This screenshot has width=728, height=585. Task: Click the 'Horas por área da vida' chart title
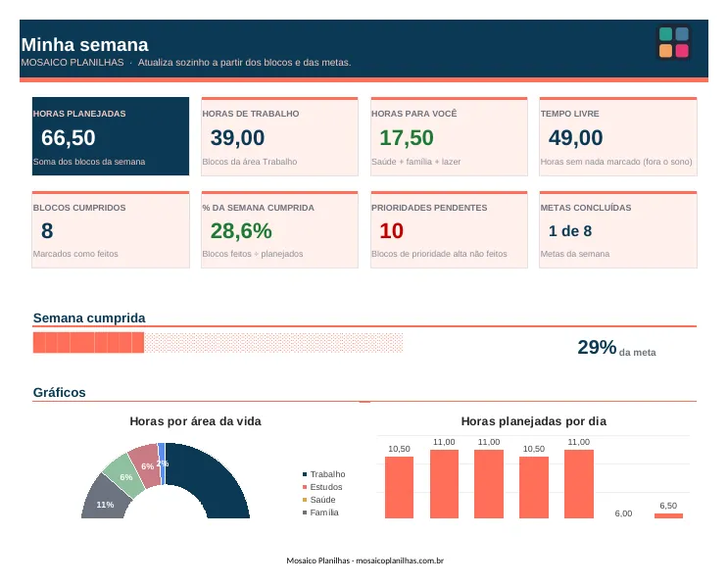[x=195, y=421]
